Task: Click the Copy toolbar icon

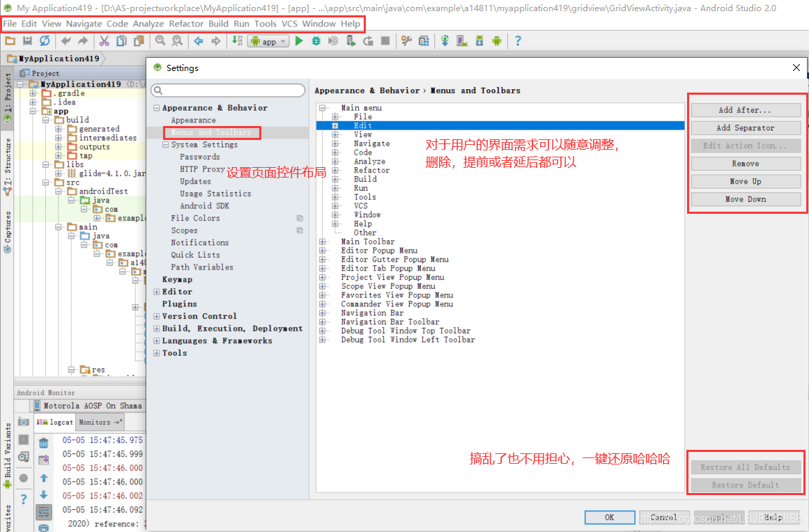Action: pyautogui.click(x=122, y=41)
